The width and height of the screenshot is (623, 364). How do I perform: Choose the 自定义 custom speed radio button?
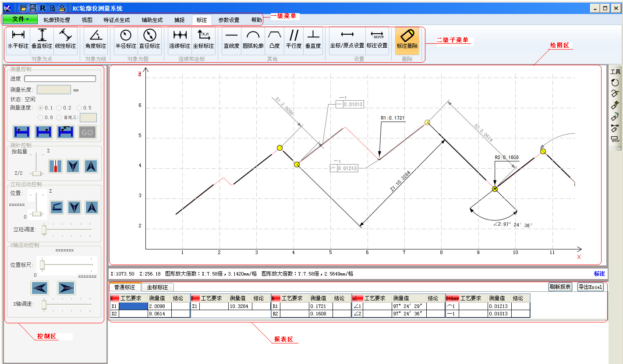pos(59,117)
